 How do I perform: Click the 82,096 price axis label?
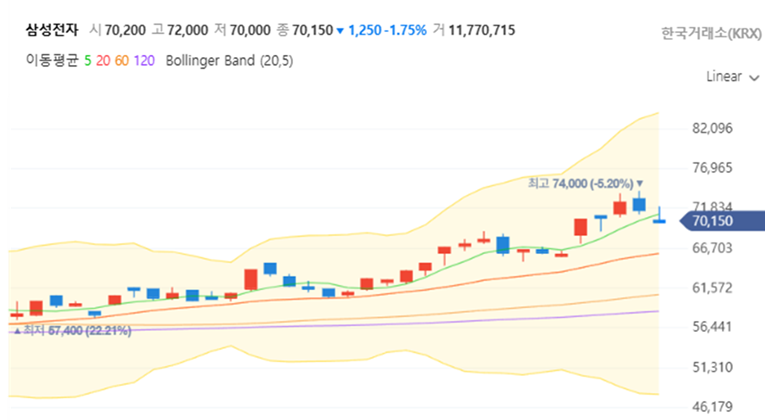[x=712, y=128]
